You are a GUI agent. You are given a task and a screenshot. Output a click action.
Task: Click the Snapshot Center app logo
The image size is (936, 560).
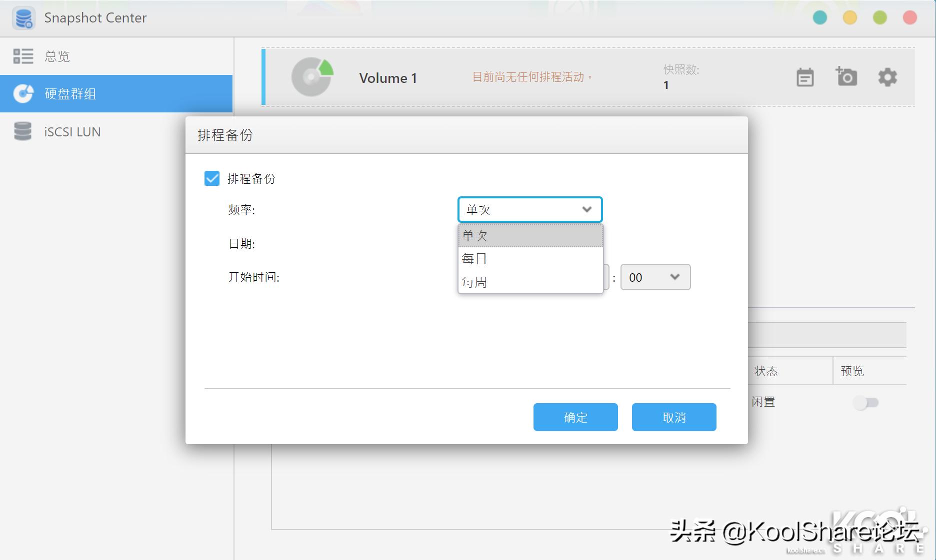[x=23, y=17]
